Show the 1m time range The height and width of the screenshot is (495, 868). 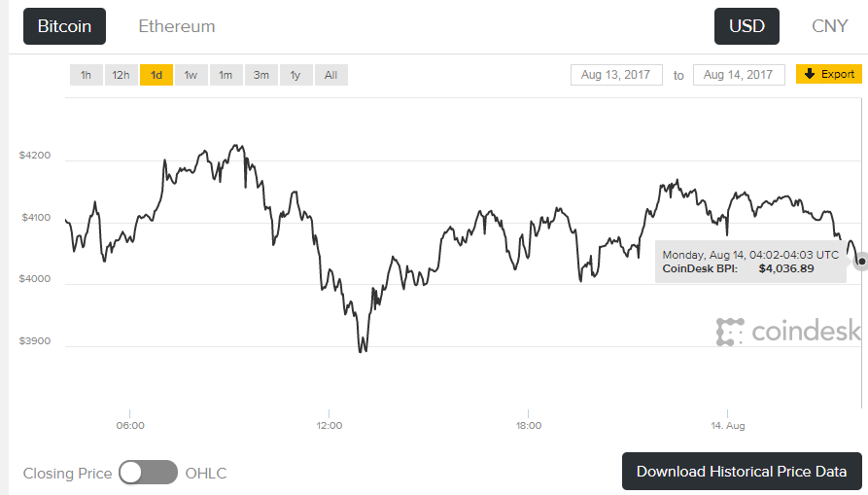click(x=226, y=75)
